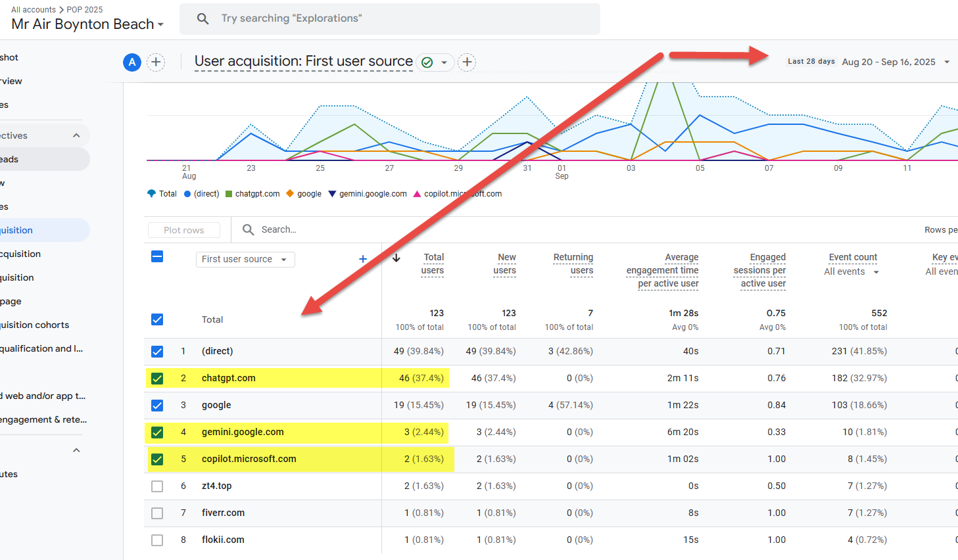Click plus icon right of report title

(x=467, y=62)
